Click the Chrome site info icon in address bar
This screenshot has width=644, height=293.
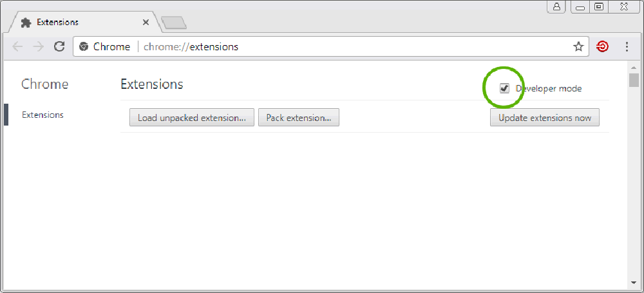(84, 46)
